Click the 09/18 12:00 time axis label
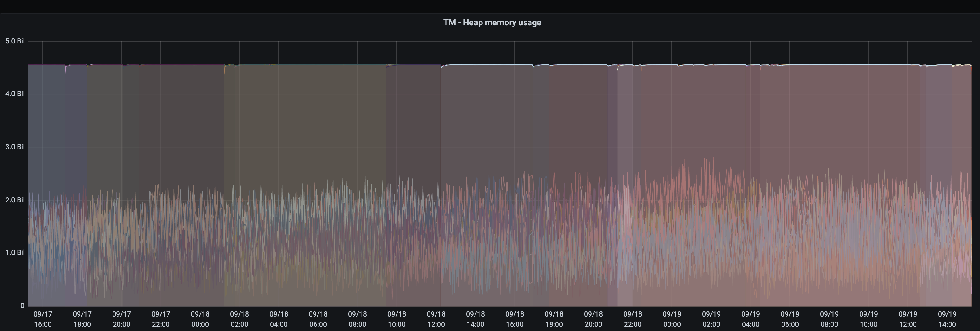This screenshot has width=980, height=331. tap(436, 319)
